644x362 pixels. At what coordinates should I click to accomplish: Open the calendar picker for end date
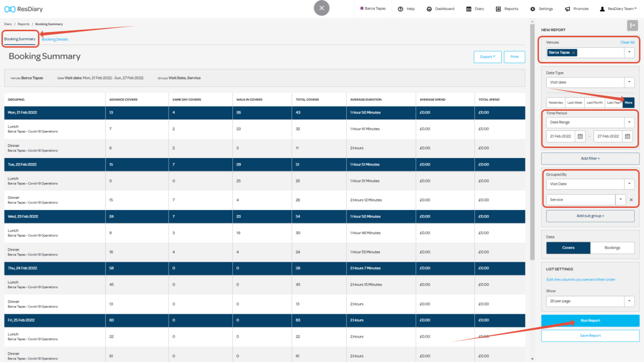[627, 136]
